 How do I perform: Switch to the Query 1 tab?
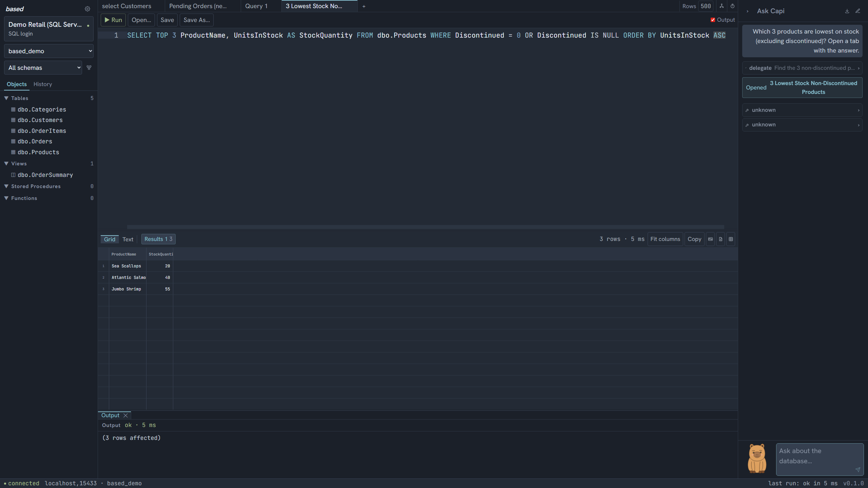(x=261, y=6)
